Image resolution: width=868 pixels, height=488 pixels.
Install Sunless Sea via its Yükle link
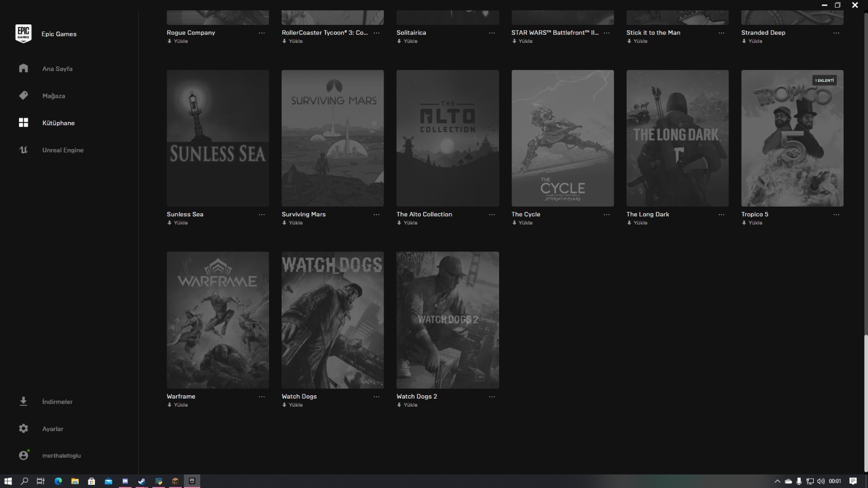[x=177, y=223]
